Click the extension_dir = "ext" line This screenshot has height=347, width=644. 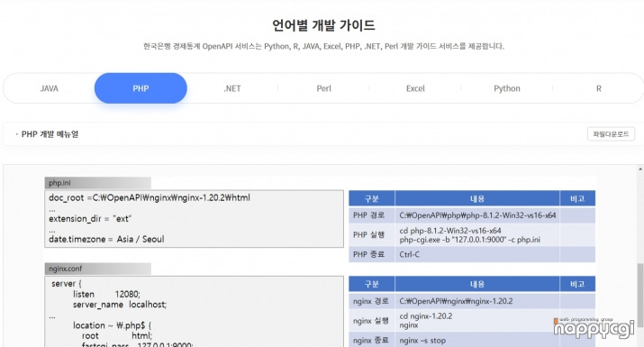(x=90, y=219)
